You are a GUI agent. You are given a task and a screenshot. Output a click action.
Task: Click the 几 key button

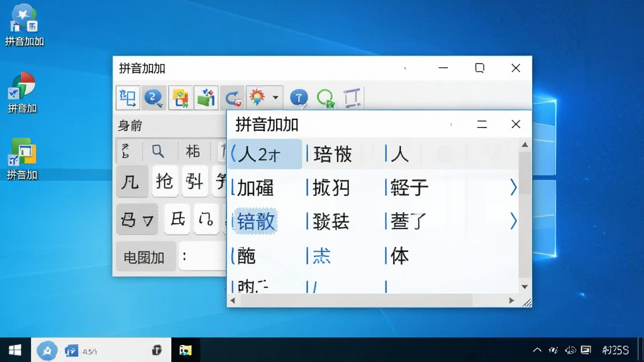pos(132,181)
